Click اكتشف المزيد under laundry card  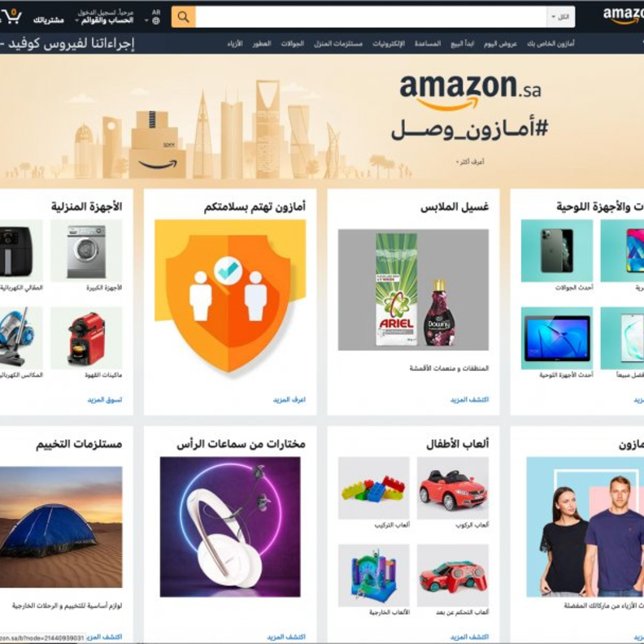click(469, 399)
